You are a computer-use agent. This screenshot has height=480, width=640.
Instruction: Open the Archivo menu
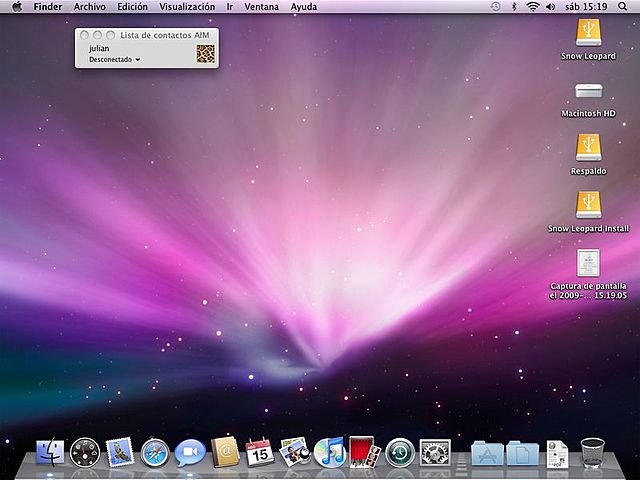pos(90,7)
